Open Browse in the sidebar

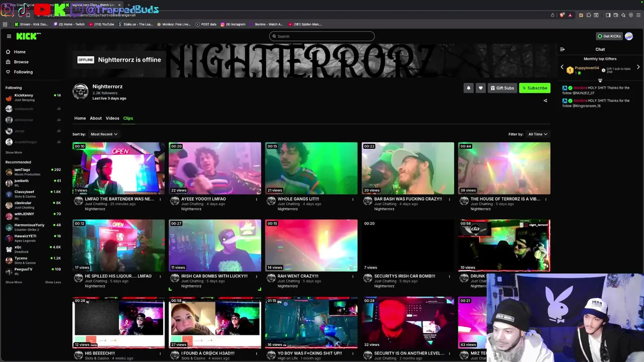pos(21,62)
